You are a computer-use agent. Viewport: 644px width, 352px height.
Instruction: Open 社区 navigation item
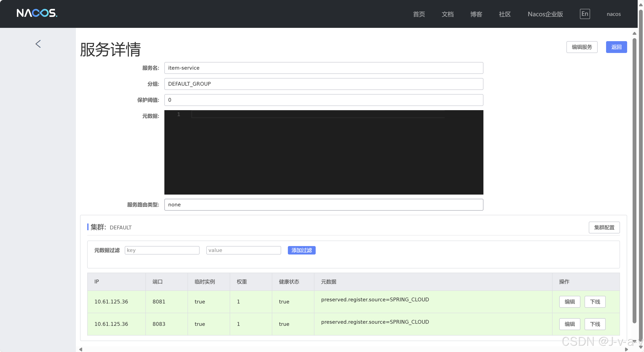pos(504,14)
